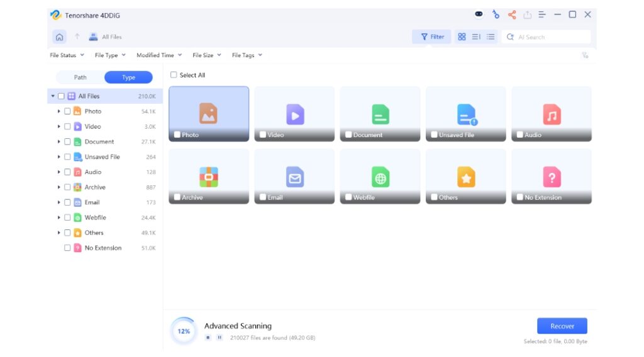Open the Webfile category card
Screen dimensions: 644x357
click(380, 177)
